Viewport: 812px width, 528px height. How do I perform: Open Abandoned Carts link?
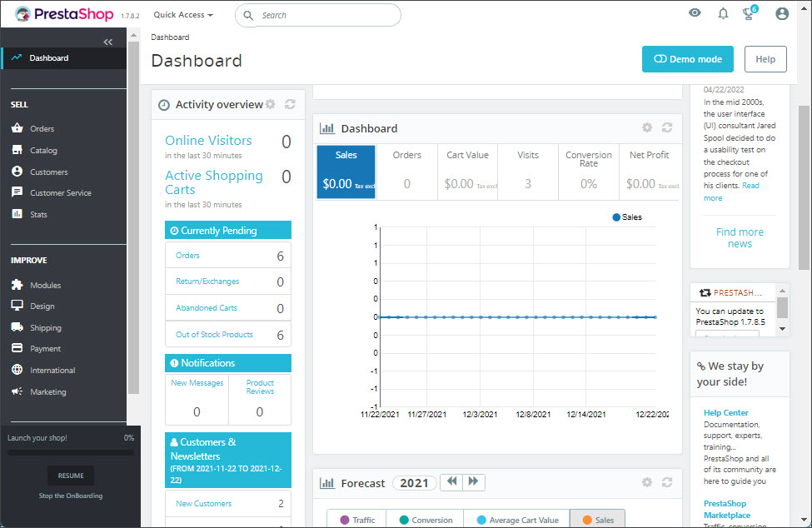pyautogui.click(x=206, y=307)
